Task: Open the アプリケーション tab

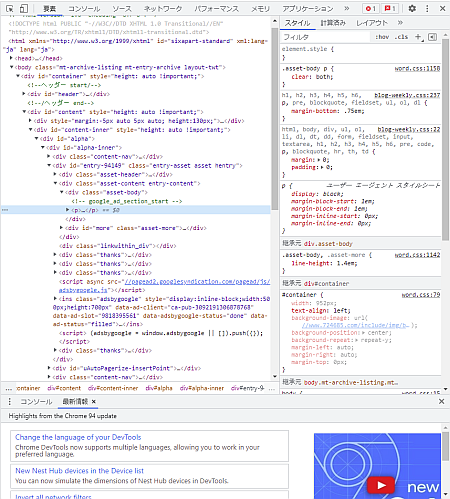Action: 308,9
